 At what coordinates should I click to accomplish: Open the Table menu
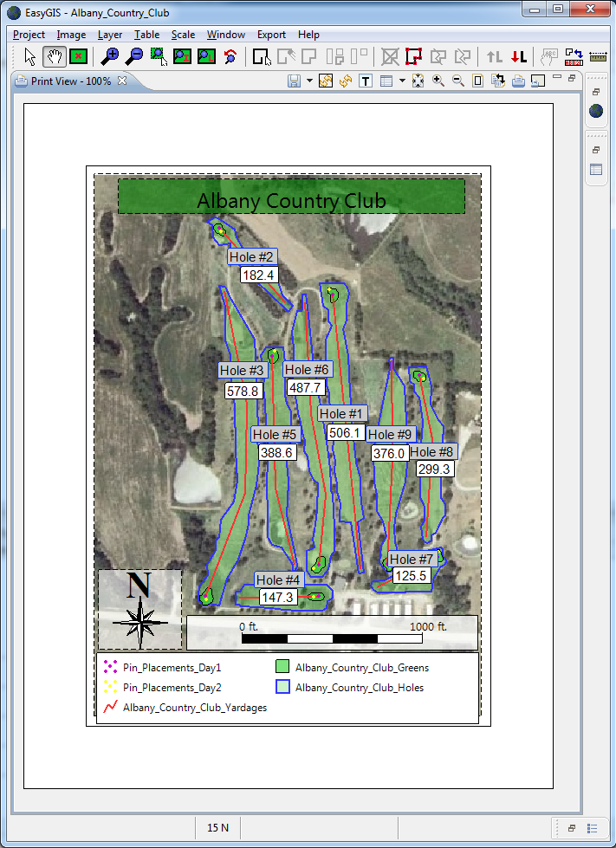coord(146,35)
